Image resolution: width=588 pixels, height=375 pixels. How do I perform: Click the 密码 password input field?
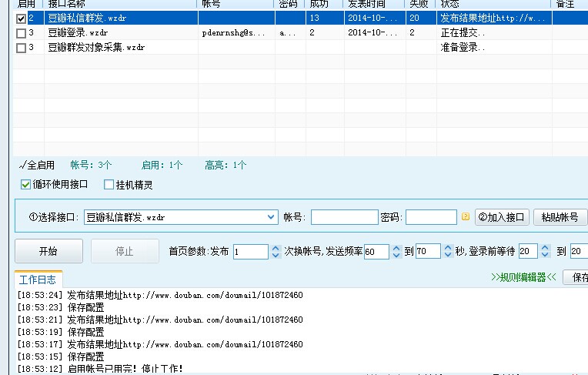431,217
